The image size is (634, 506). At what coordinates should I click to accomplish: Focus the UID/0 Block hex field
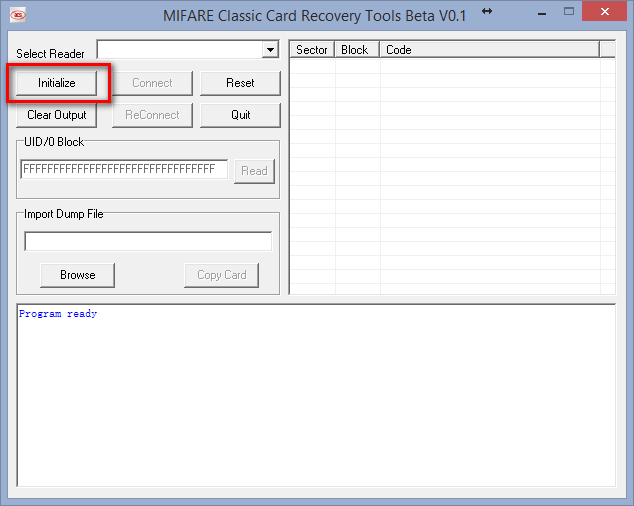[124, 169]
